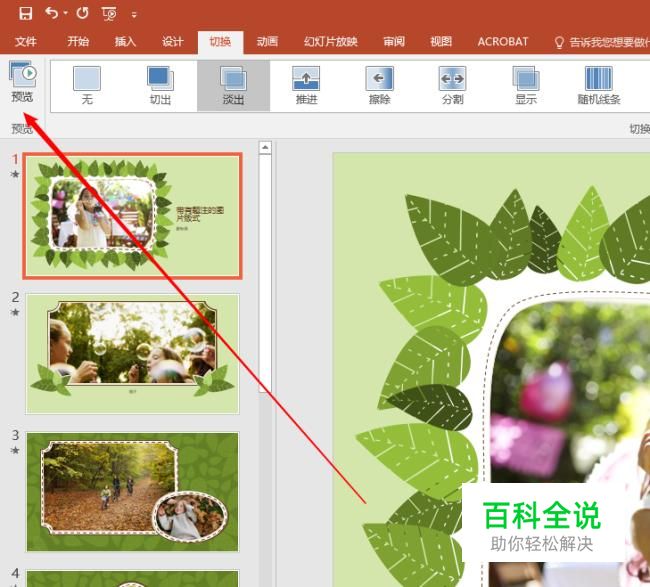Open the 视图 (View) tab
The height and width of the screenshot is (587, 650).
coord(441,41)
